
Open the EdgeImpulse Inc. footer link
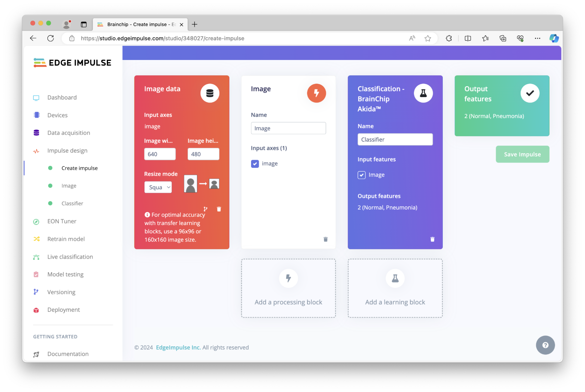click(178, 348)
